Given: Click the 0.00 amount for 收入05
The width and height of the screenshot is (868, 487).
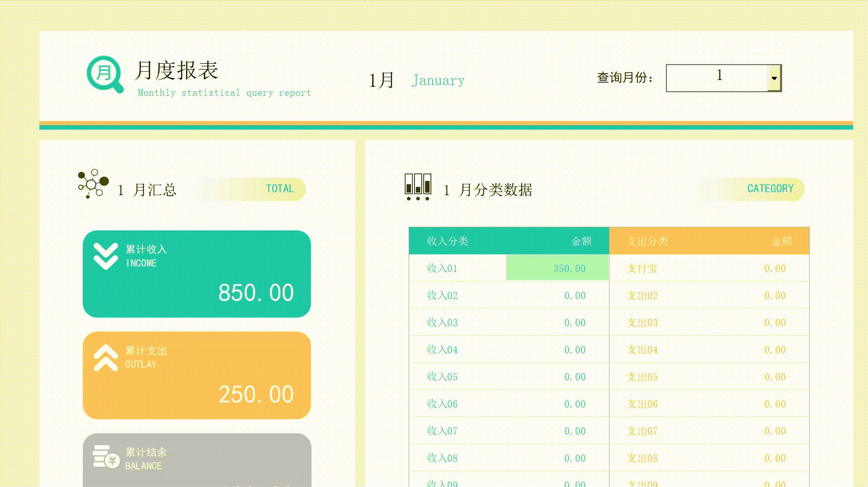Looking at the screenshot, I should [x=575, y=377].
